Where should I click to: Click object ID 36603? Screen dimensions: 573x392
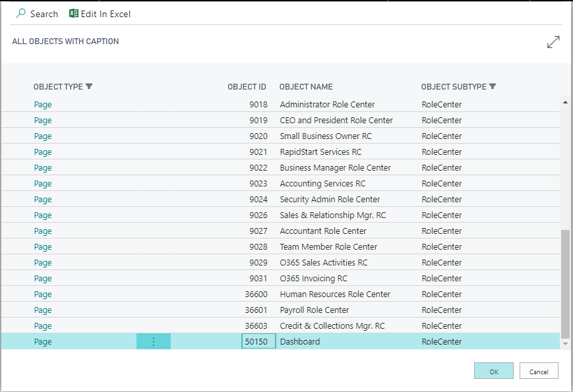256,326
